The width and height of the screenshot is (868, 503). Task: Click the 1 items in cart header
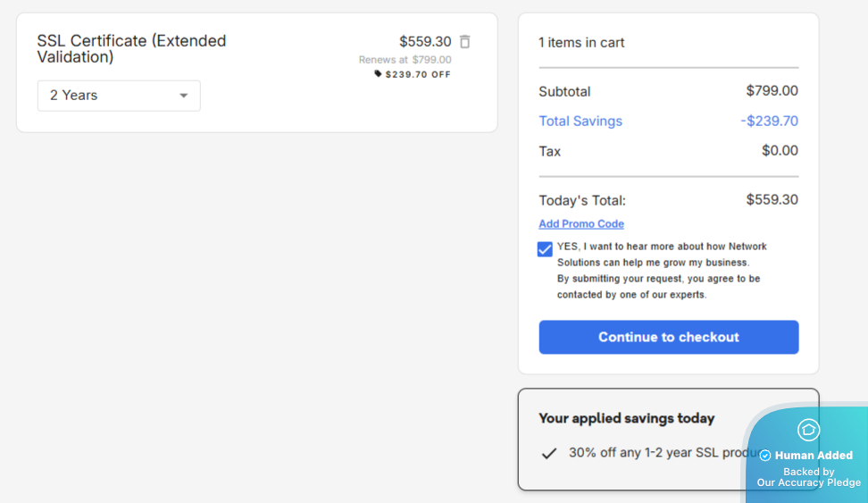581,43
